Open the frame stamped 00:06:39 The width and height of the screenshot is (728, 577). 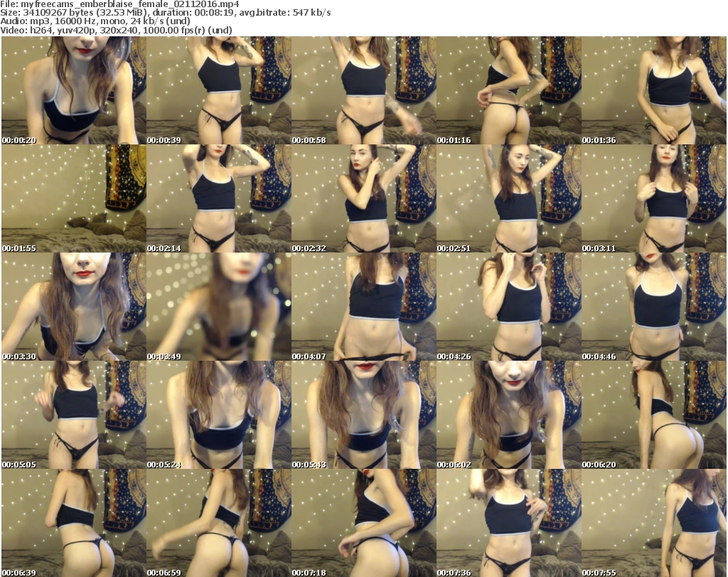(74, 523)
